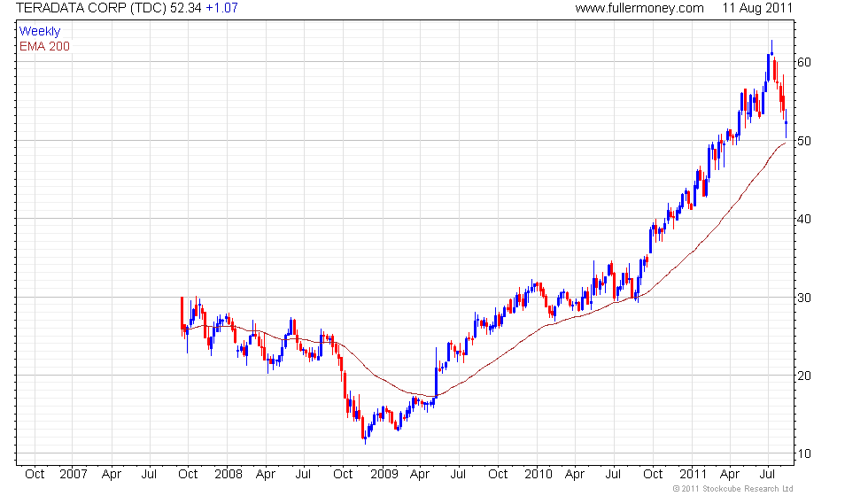Click the price change +1.07 value
The image size is (868, 496).
coord(221,8)
